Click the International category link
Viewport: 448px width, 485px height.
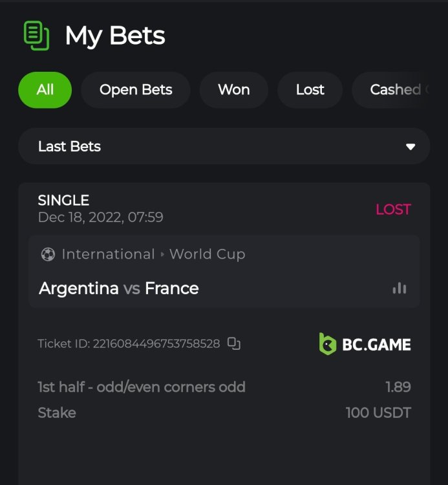pyautogui.click(x=108, y=255)
